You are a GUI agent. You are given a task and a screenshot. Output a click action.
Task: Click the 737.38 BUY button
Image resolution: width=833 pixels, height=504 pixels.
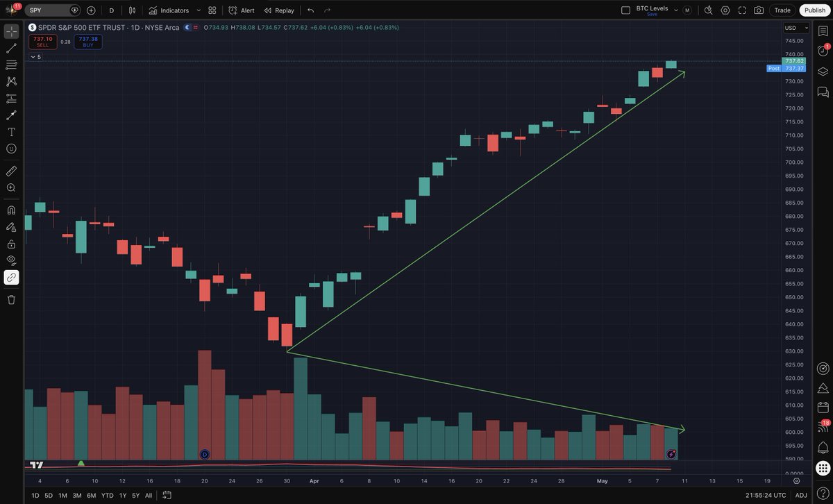point(88,42)
